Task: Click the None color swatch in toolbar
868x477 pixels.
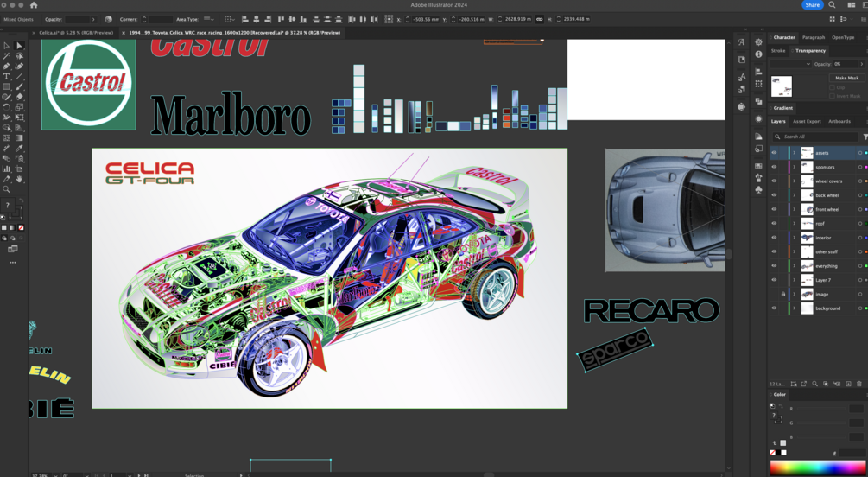Action: 22,227
